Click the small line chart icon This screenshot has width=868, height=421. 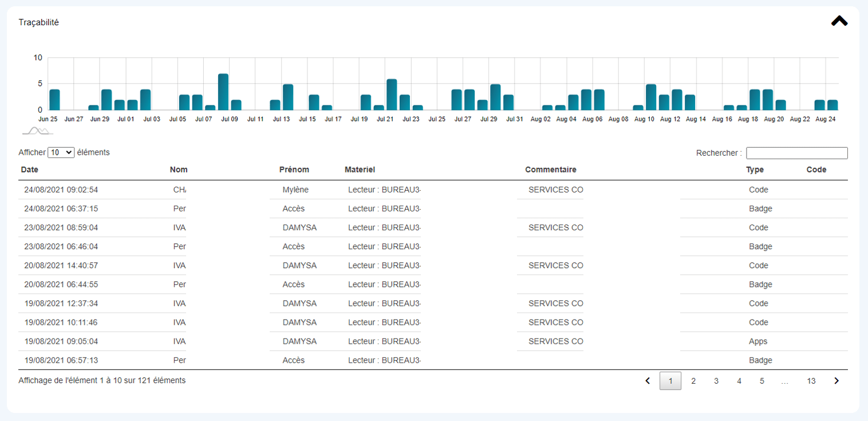point(37,131)
